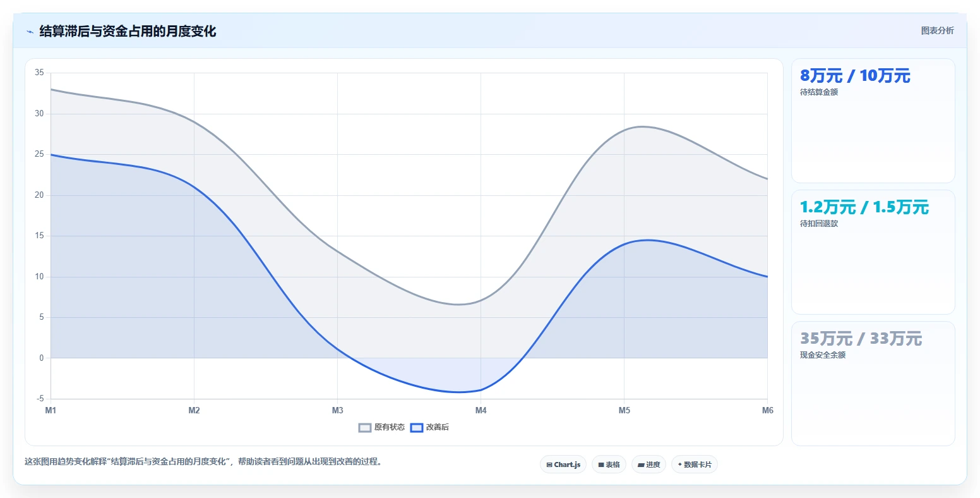980x498 pixels.
Task: Click the 1.2万元 / 1.5万元 value
Action: 864,207
